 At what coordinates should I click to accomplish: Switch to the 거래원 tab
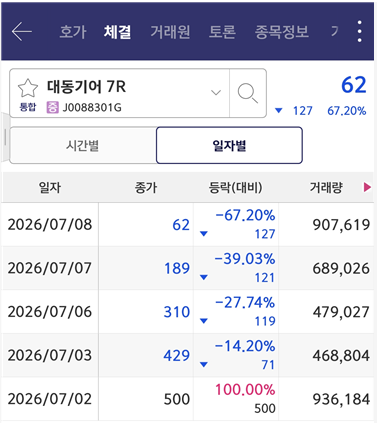(170, 32)
